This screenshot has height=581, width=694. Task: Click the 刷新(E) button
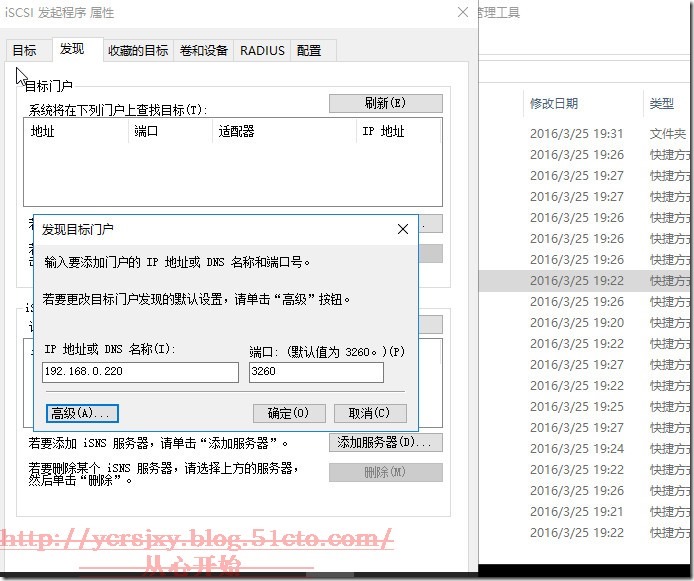[386, 103]
